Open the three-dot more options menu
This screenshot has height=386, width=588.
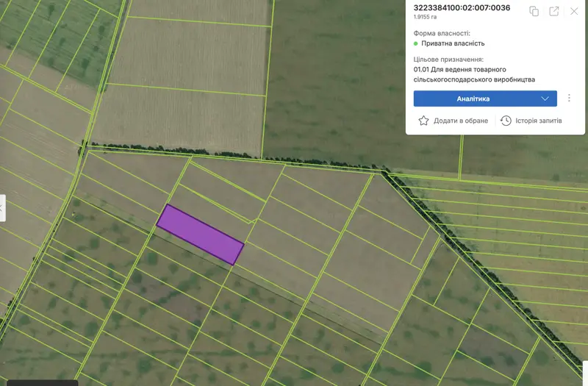pyautogui.click(x=569, y=99)
